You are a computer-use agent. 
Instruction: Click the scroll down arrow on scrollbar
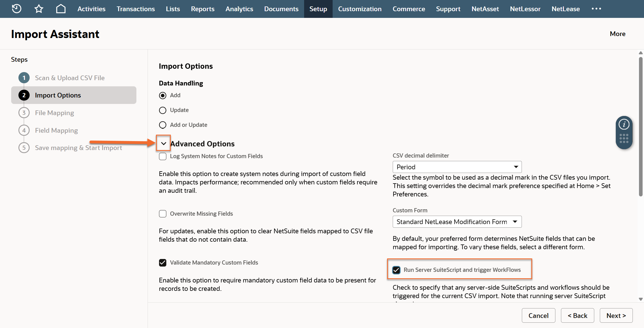click(x=641, y=299)
